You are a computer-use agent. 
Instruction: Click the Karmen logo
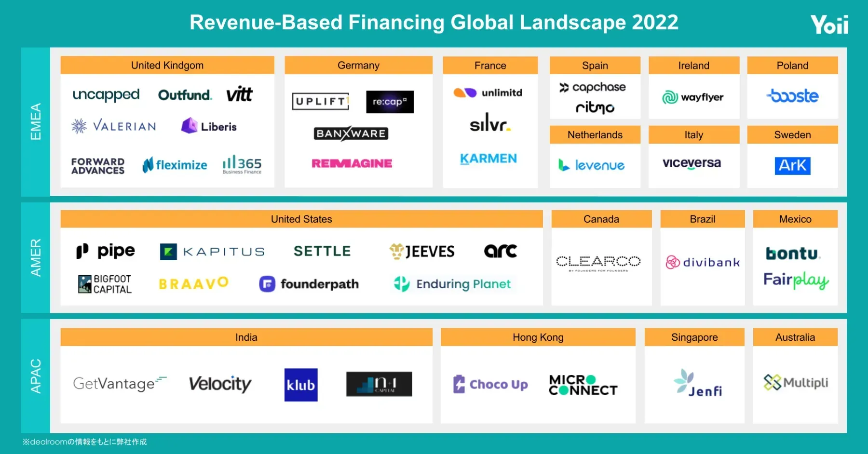(488, 159)
